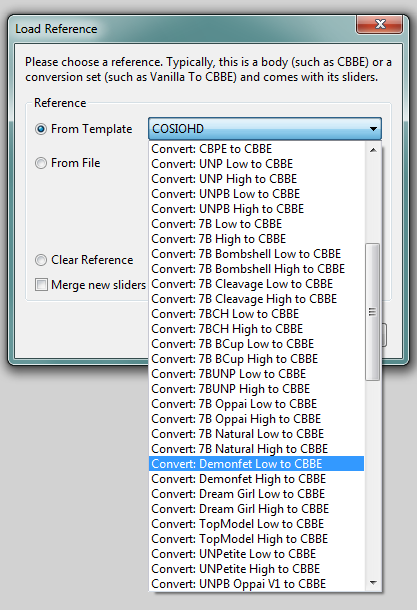Click the list's scroll down arrow
This screenshot has height=610, width=417.
coord(373,582)
